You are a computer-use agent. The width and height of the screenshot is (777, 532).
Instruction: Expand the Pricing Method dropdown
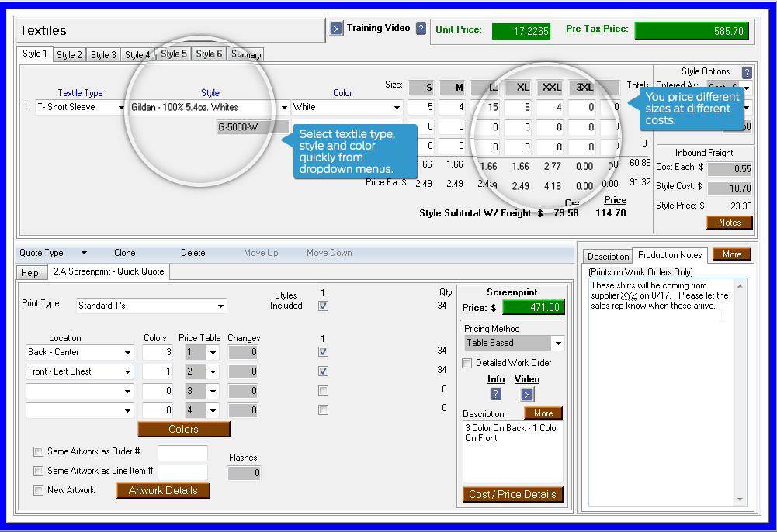pyautogui.click(x=557, y=343)
